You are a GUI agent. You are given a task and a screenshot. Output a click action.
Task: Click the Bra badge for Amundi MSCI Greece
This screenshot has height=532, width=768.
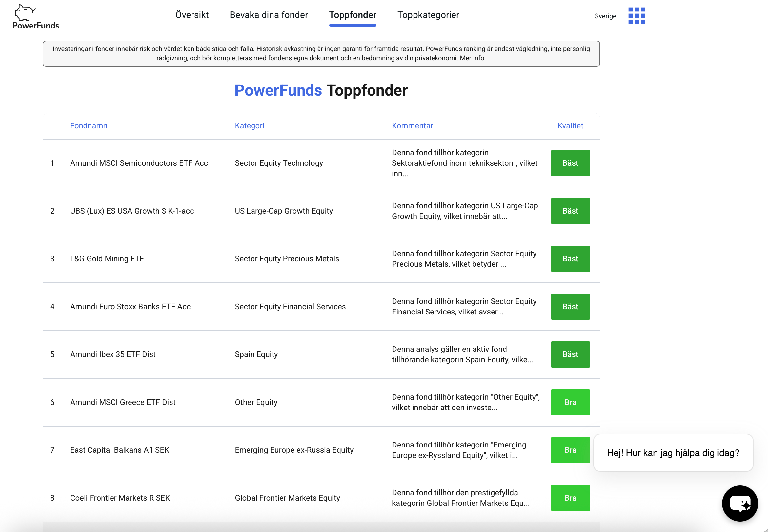pyautogui.click(x=570, y=402)
